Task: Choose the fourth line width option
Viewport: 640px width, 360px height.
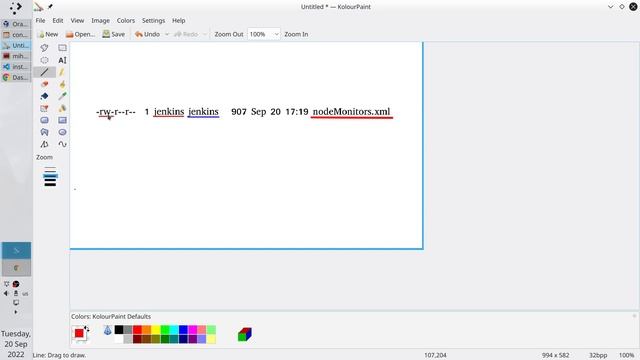Action: (50, 180)
